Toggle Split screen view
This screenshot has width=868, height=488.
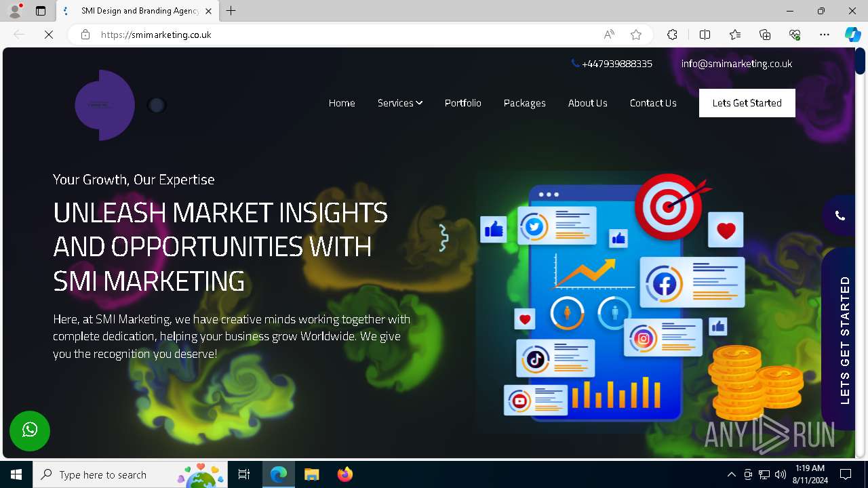click(705, 35)
